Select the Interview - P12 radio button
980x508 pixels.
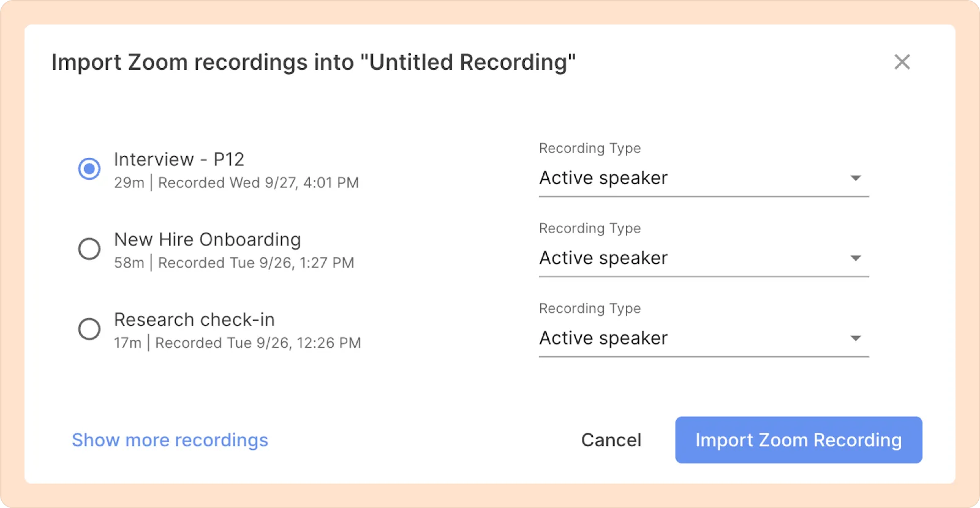tap(89, 168)
